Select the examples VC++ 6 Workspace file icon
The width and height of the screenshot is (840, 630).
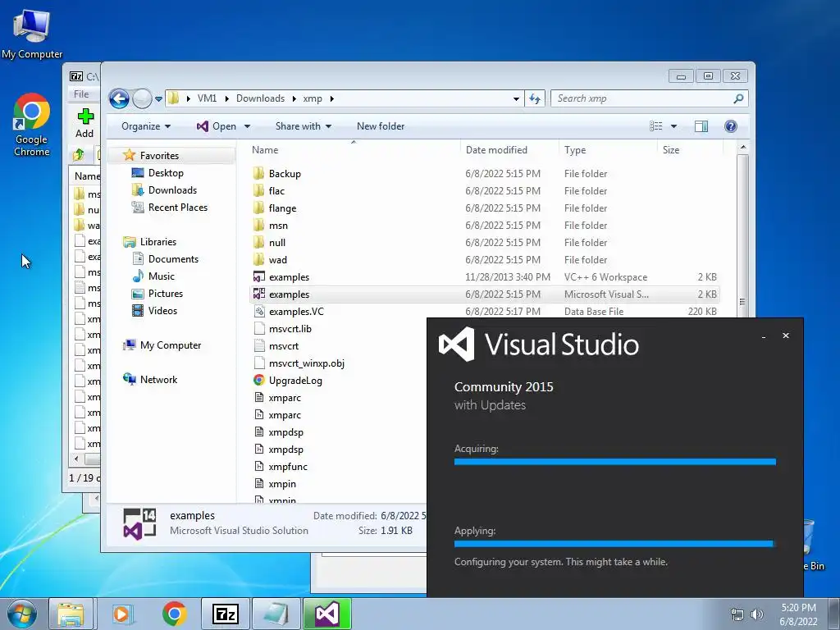point(258,277)
